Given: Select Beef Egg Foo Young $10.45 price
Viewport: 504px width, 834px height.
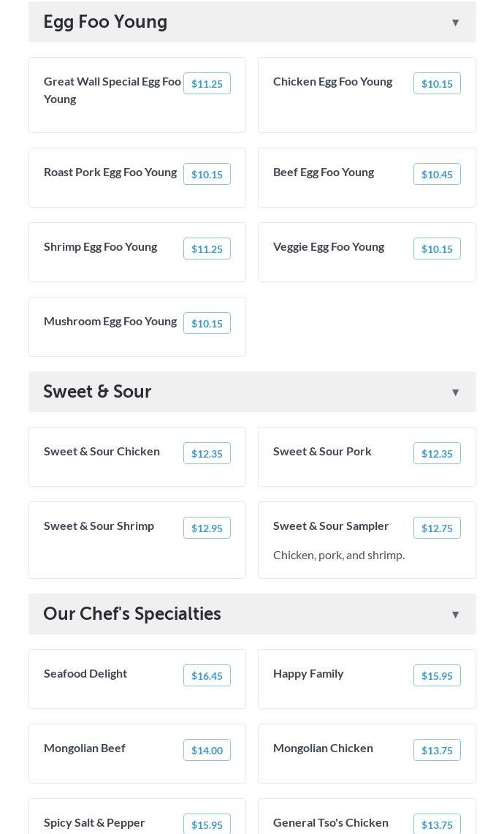Looking at the screenshot, I should pyautogui.click(x=437, y=175).
